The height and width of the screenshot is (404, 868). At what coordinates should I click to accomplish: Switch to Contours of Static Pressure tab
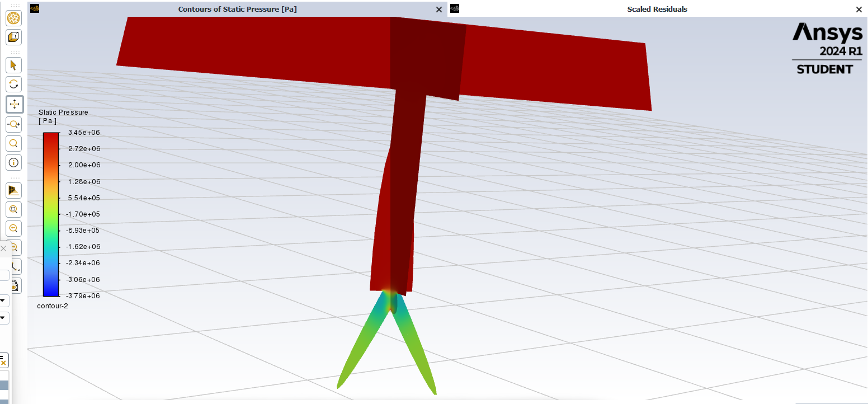pos(237,9)
